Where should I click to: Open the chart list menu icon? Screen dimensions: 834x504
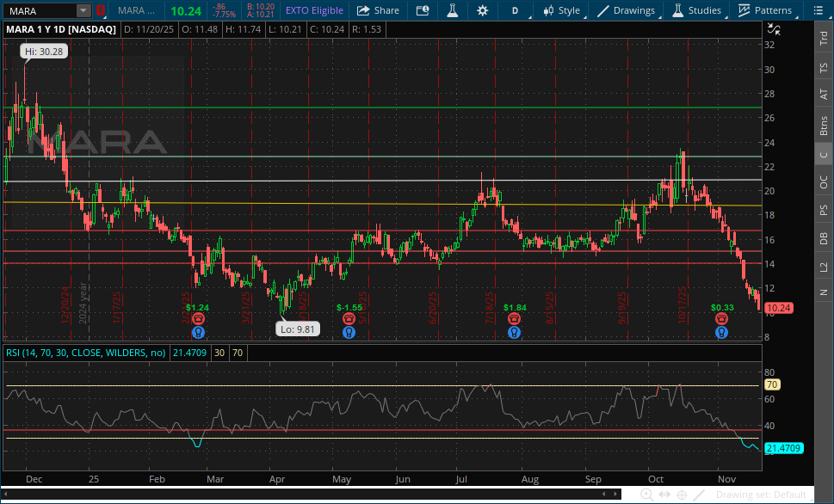[818, 10]
